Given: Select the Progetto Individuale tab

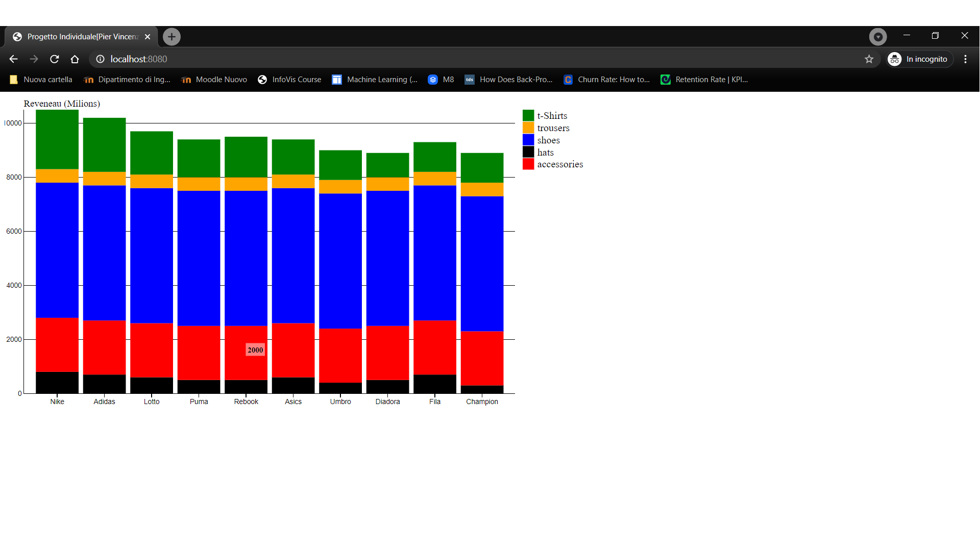Looking at the screenshot, I should click(x=82, y=37).
